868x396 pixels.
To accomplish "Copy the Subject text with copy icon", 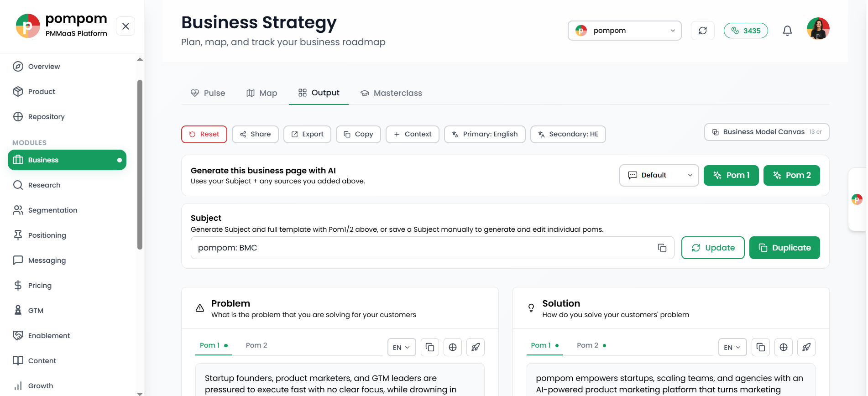I will [662, 248].
